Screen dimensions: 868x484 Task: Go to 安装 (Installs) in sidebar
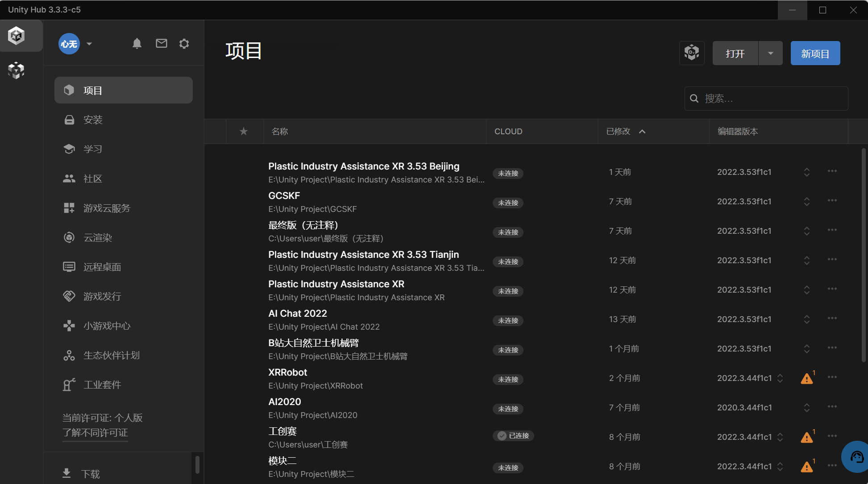tap(93, 120)
